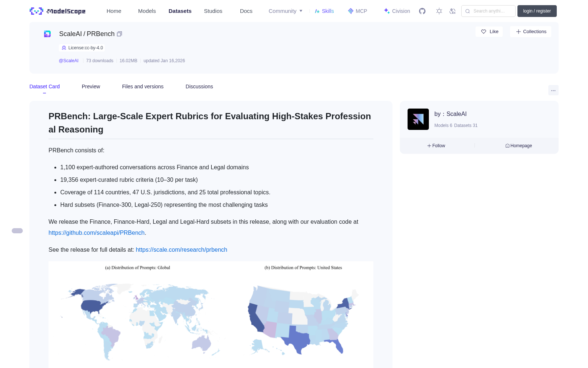Image resolution: width=588 pixels, height=368 pixels.
Task: Go to Civision
Action: pos(397,11)
